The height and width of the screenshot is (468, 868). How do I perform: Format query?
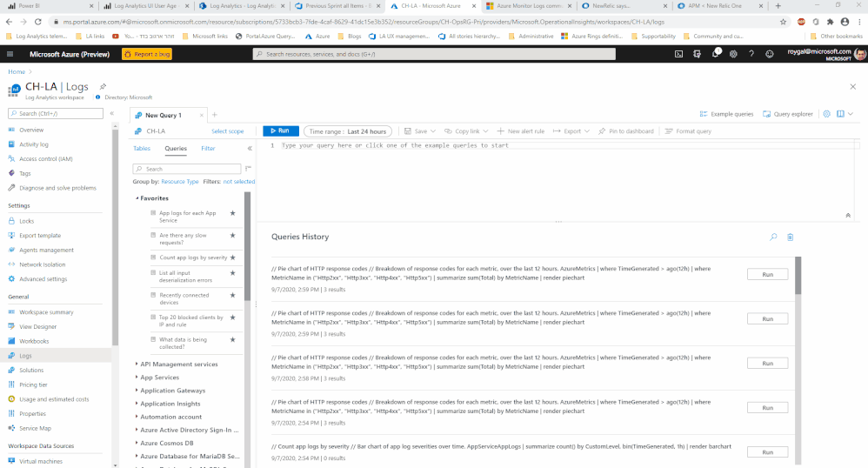click(x=688, y=131)
